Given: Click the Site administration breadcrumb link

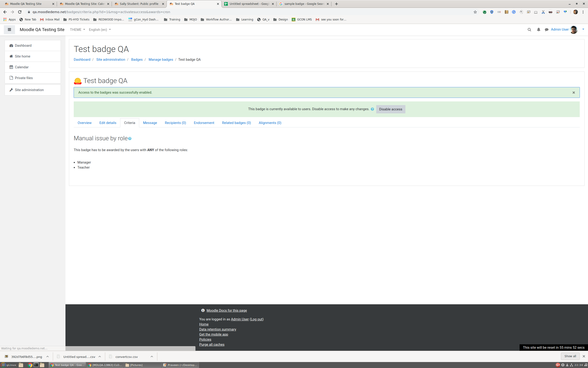Looking at the screenshot, I should 110,60.
